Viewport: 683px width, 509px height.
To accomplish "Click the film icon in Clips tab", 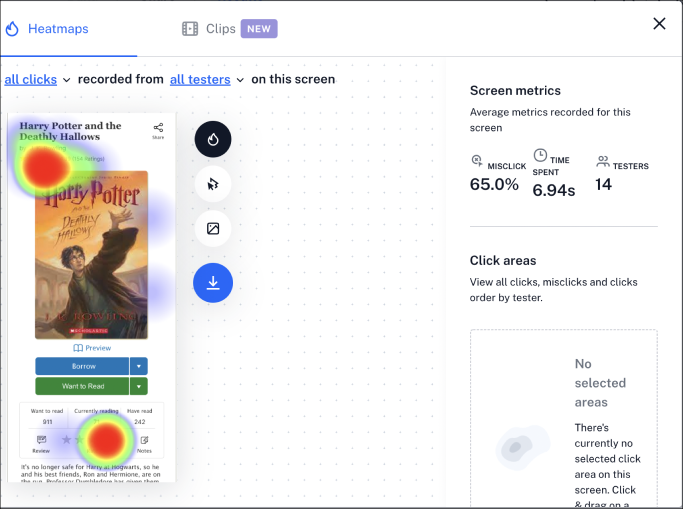I will (190, 29).
